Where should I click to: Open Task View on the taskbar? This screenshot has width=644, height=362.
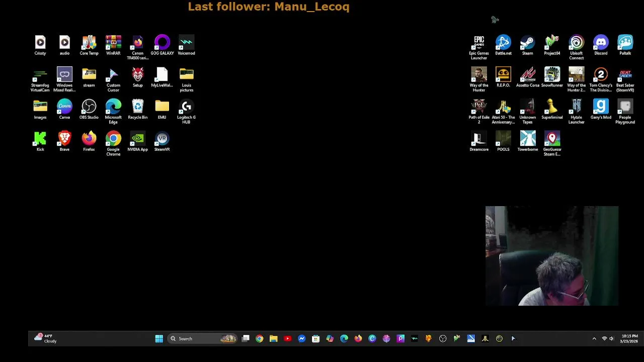pyautogui.click(x=246, y=338)
